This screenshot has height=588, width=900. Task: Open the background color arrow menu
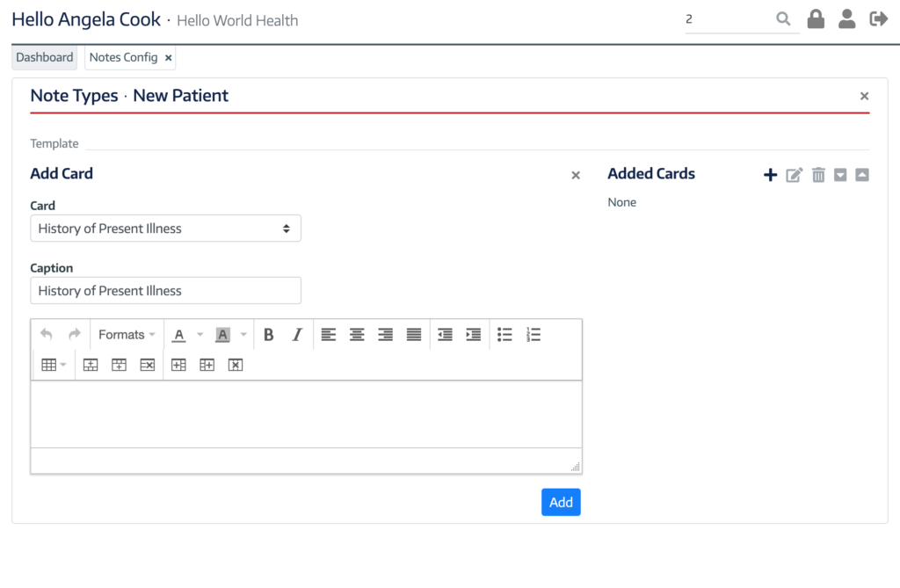(243, 335)
